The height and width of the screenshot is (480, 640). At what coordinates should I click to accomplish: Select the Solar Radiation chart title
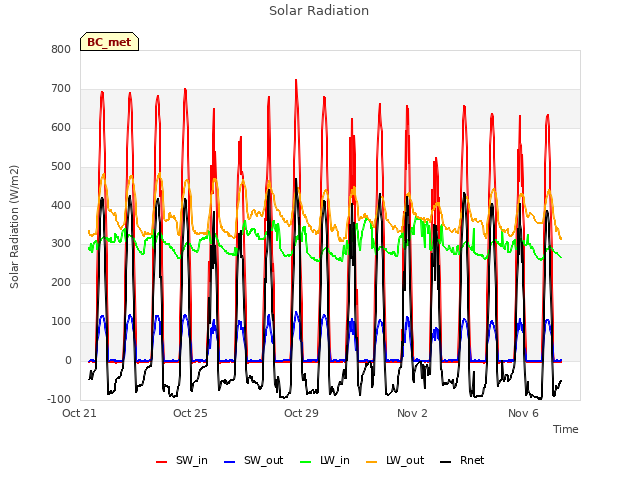tap(319, 11)
